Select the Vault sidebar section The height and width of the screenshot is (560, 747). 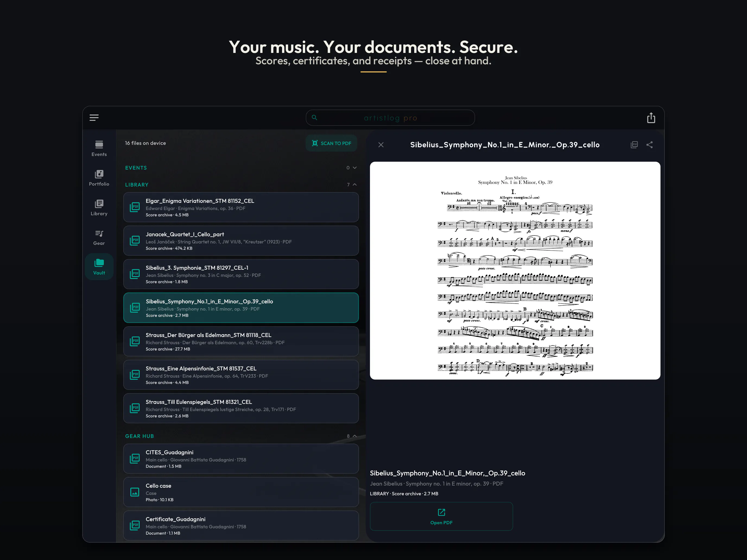tap(99, 267)
